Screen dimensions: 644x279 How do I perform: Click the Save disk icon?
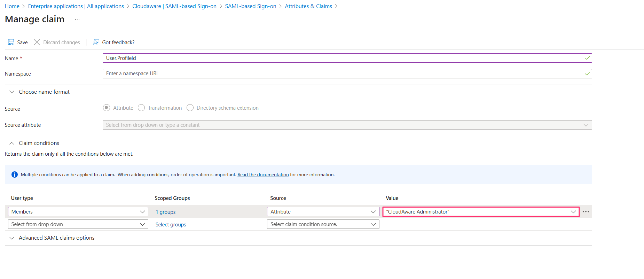tap(11, 42)
